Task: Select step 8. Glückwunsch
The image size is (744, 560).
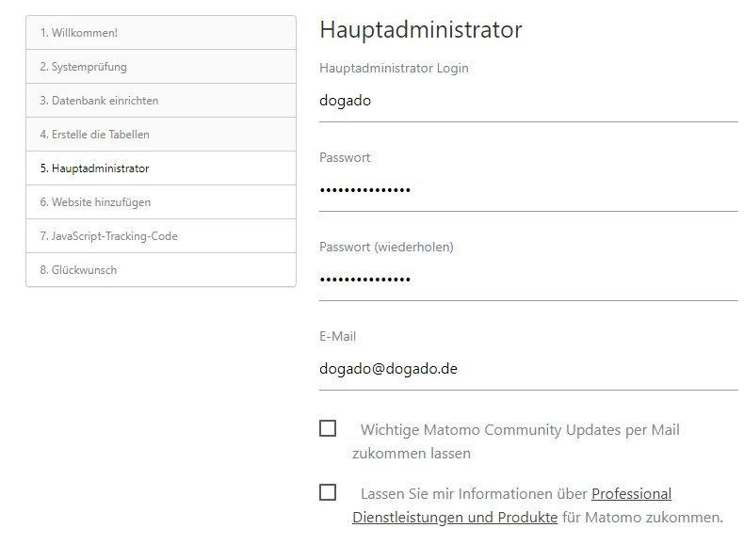Action: [x=78, y=270]
